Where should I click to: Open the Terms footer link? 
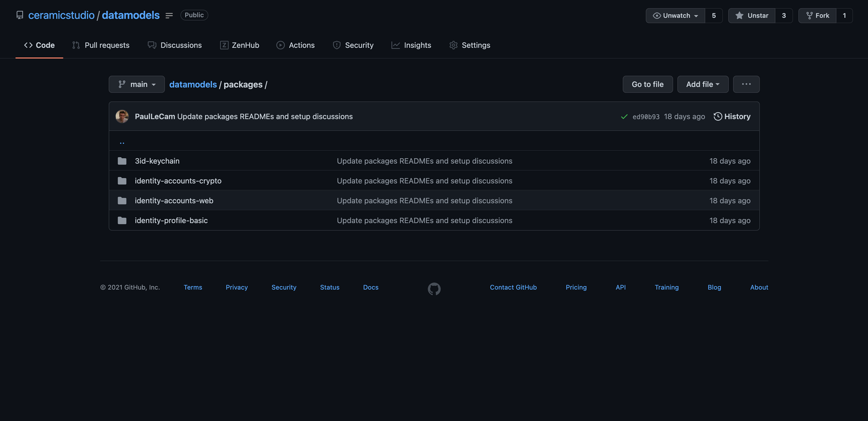(193, 287)
